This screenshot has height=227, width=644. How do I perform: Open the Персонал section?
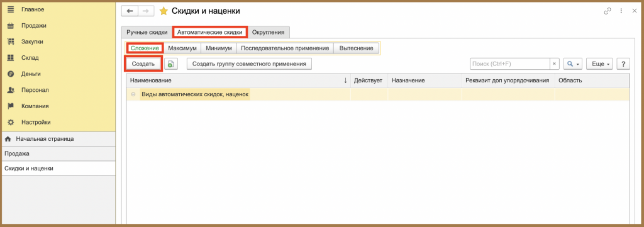(35, 90)
